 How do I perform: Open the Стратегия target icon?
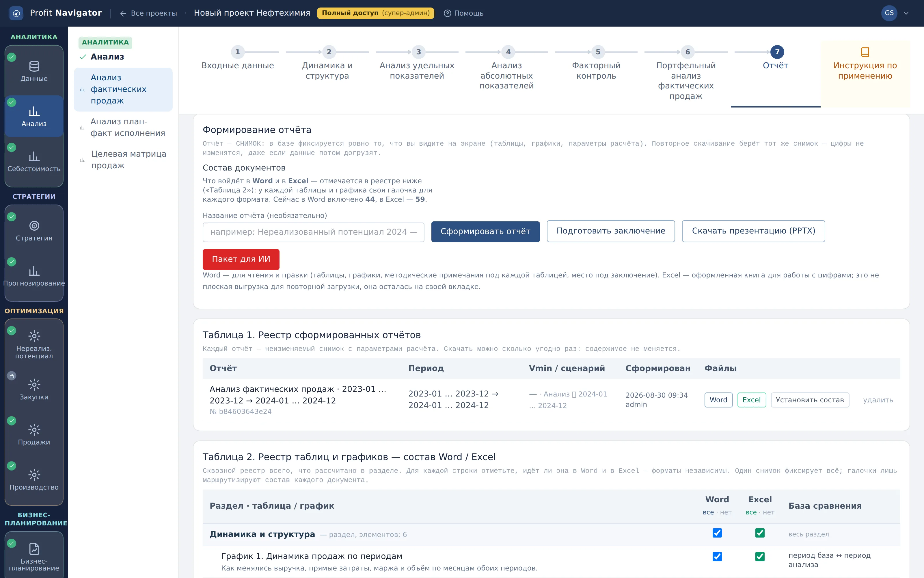34,225
